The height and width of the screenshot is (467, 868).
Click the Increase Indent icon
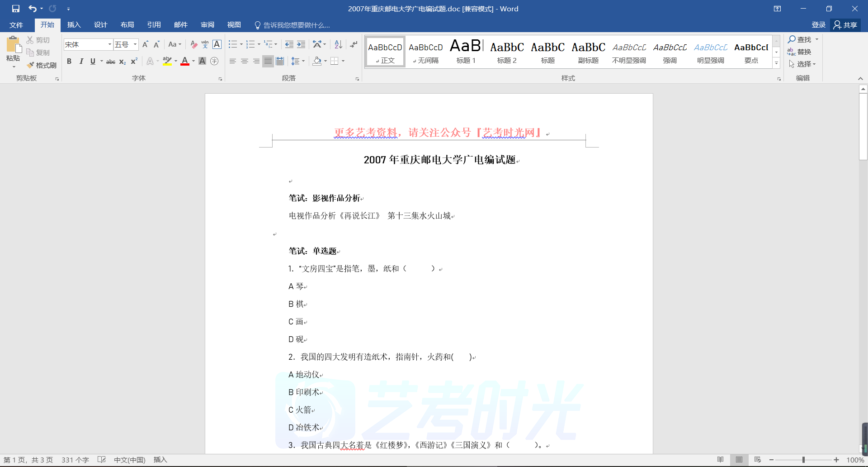(301, 44)
